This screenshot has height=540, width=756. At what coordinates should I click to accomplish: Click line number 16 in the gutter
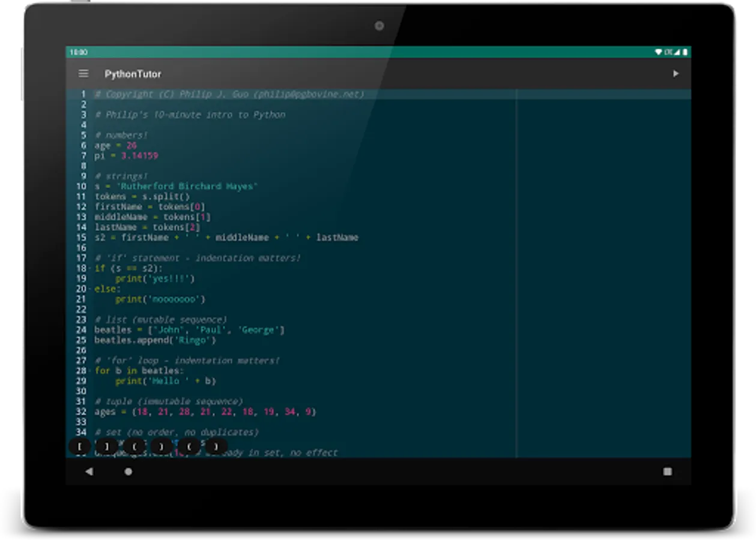(x=82, y=247)
